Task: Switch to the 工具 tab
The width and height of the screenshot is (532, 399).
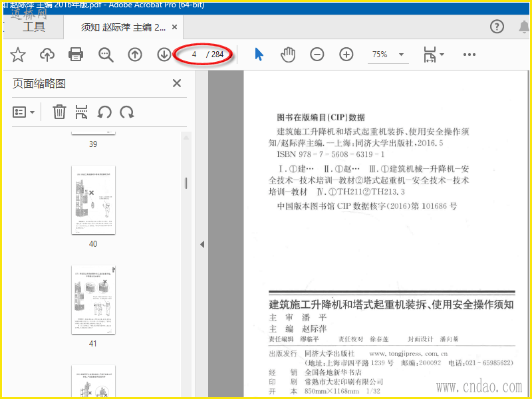Action: (34, 27)
